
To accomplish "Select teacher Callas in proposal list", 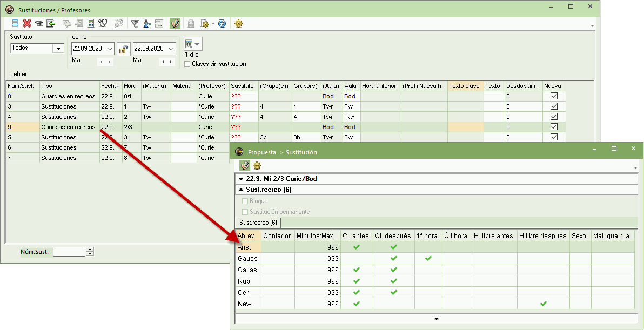I will pyautogui.click(x=247, y=270).
